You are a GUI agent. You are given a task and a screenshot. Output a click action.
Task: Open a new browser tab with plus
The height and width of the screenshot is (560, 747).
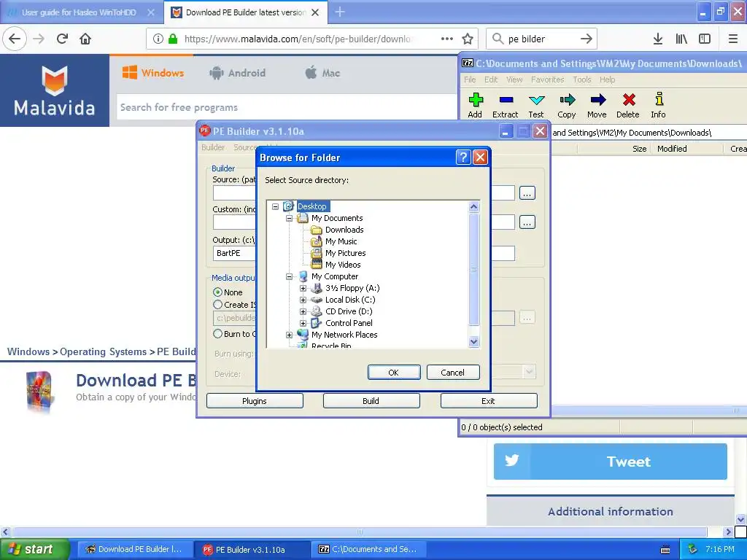pyautogui.click(x=340, y=12)
